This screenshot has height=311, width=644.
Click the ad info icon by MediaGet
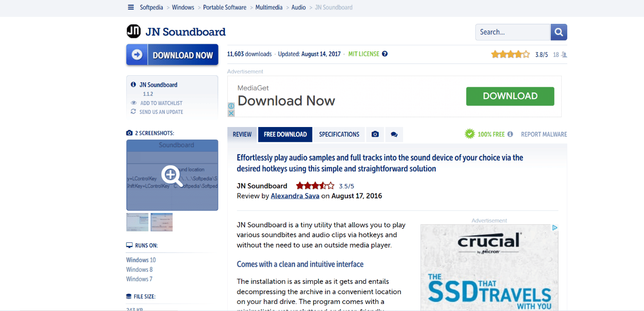[231, 106]
